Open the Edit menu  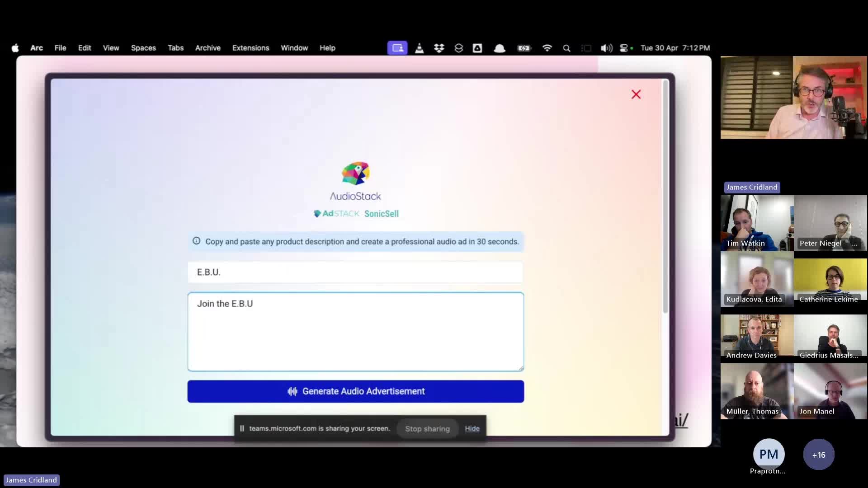85,48
